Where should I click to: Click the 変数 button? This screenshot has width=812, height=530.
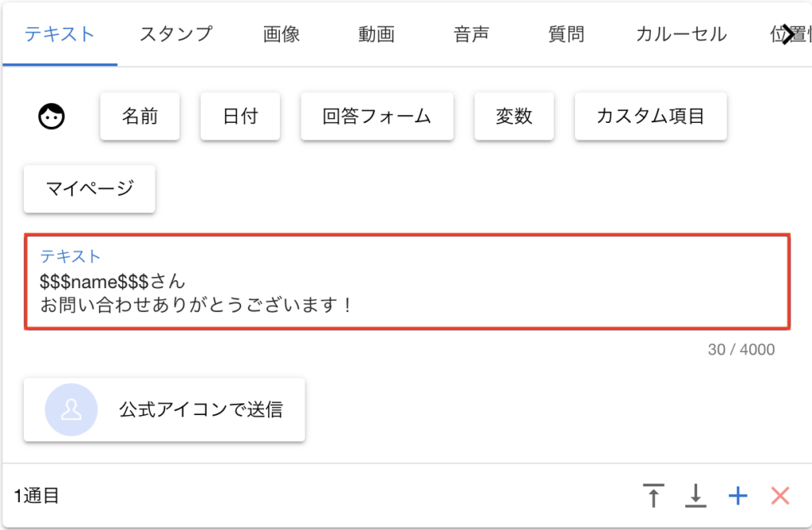(514, 117)
